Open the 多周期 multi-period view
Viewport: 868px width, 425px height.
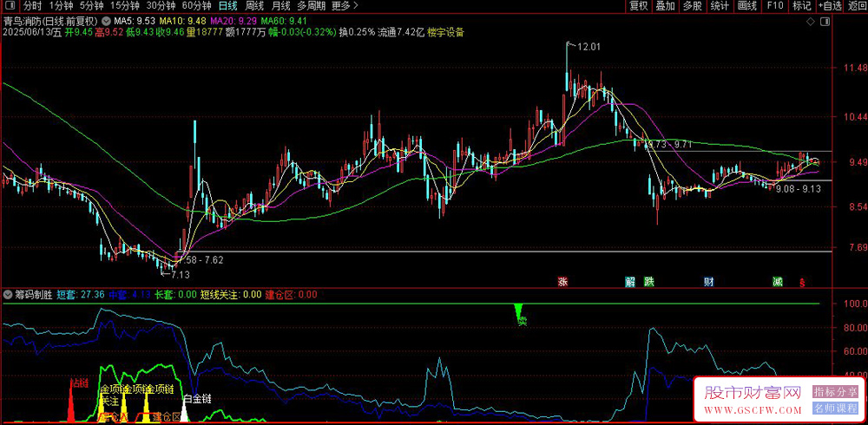pos(311,5)
